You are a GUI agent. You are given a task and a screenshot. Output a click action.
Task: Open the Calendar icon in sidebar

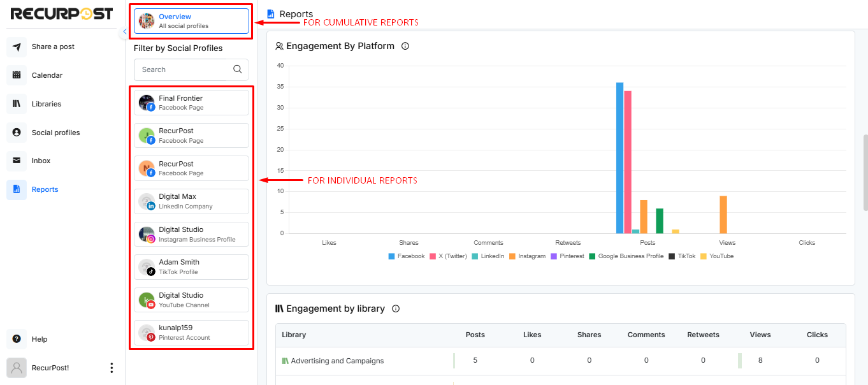[17, 75]
